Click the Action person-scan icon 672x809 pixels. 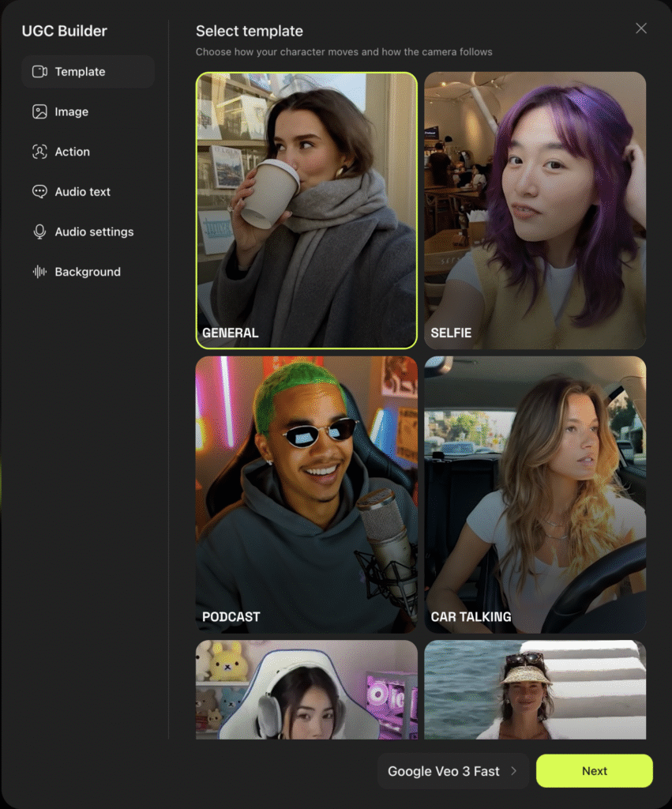pos(39,152)
